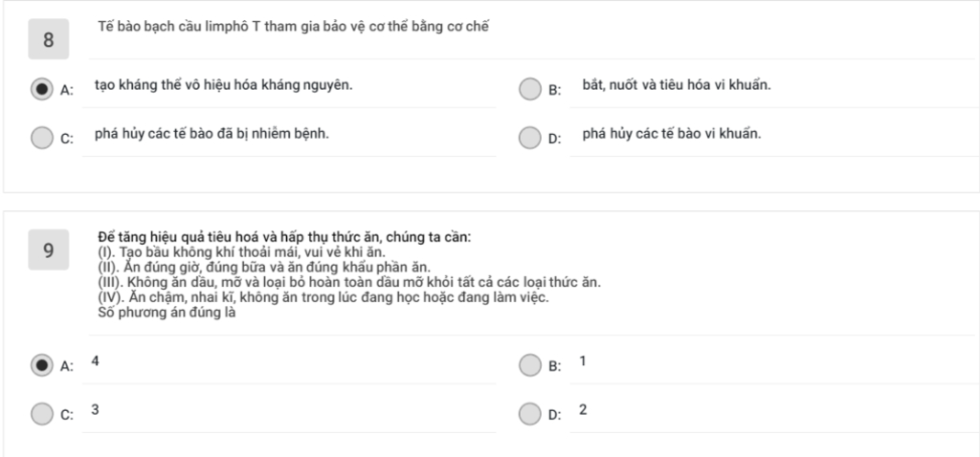Select radio button A for question 8
The width and height of the screenshot is (980, 457).
click(x=41, y=89)
